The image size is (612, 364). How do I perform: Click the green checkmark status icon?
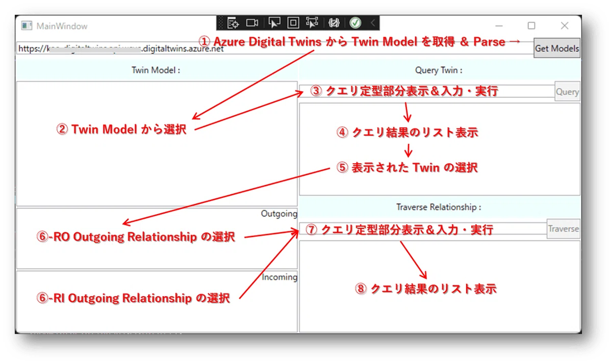coord(355,23)
